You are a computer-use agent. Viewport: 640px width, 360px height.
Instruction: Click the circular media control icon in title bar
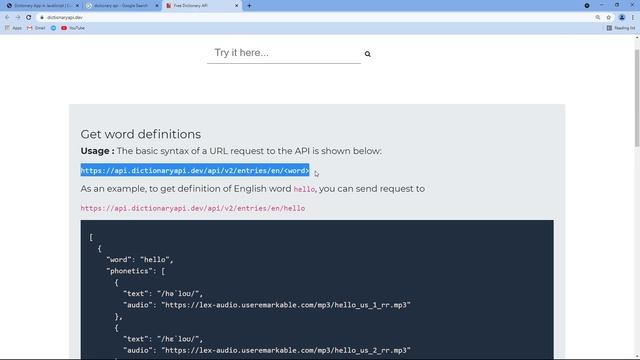pos(587,6)
